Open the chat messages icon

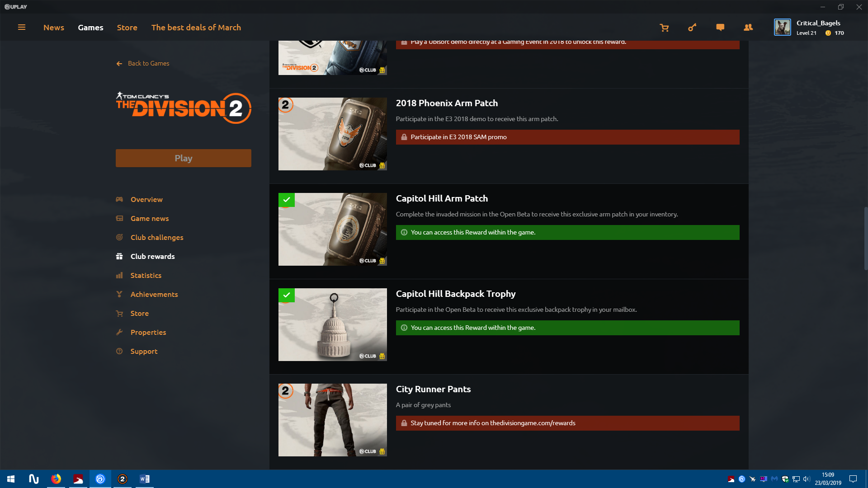pyautogui.click(x=720, y=28)
